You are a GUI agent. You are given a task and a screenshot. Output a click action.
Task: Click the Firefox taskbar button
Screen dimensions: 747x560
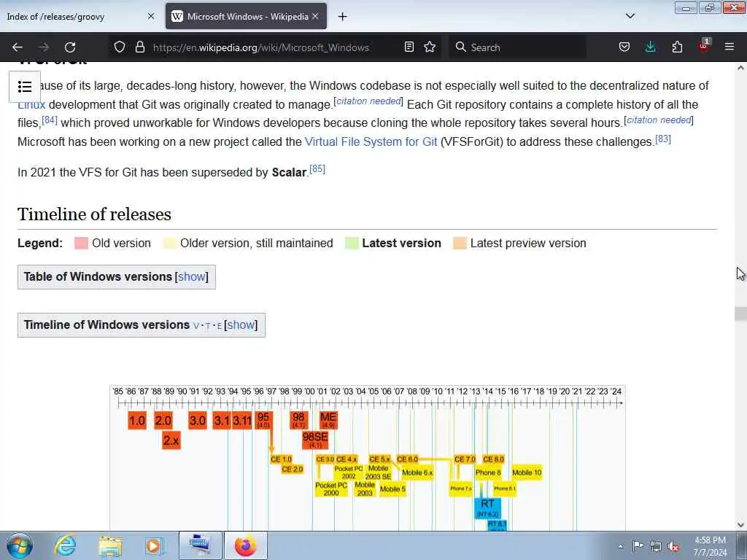[x=245, y=545]
